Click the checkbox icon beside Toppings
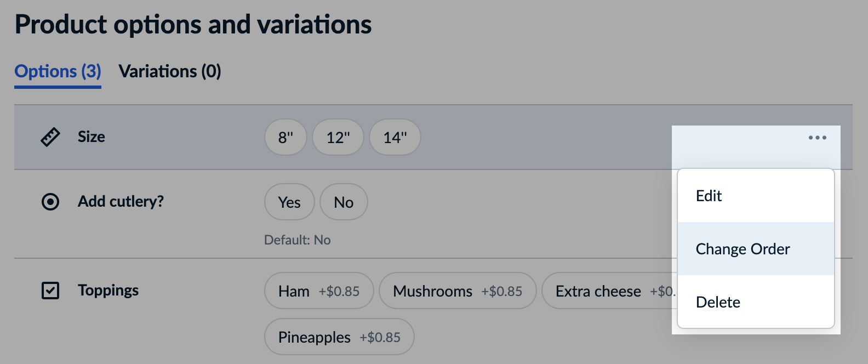The width and height of the screenshot is (868, 364). pos(50,291)
